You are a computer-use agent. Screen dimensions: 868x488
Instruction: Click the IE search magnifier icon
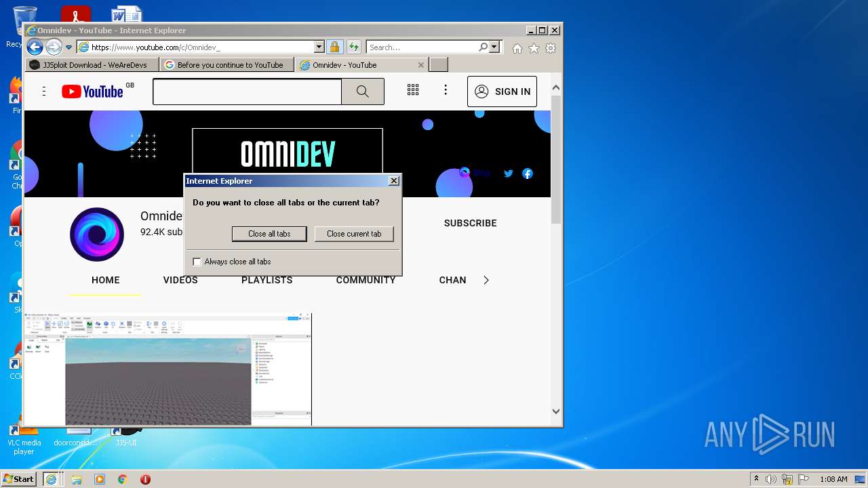pos(483,47)
